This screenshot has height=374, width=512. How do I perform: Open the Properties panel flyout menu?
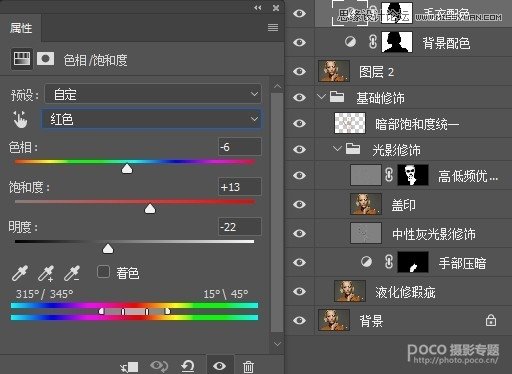coord(273,27)
